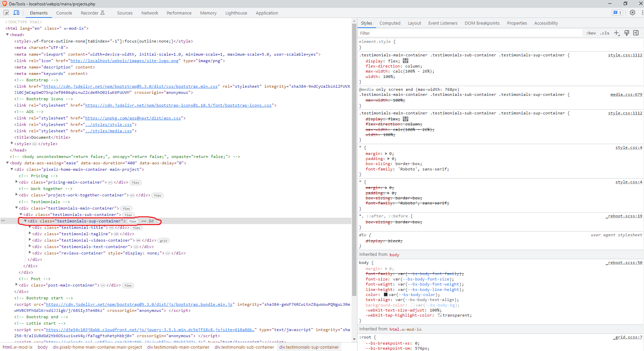Click the display: flex value in first rule
The width and height of the screenshot is (644, 351).
[392, 61]
